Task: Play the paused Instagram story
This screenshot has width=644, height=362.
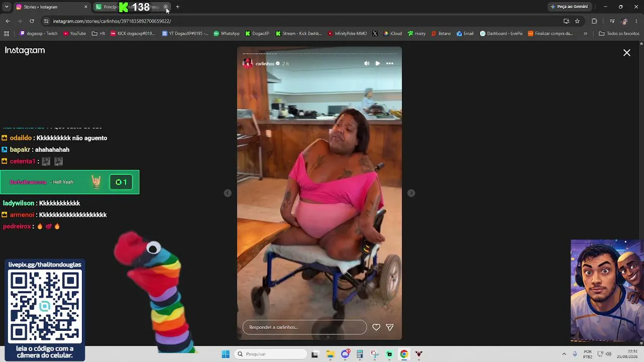Action: (378, 63)
